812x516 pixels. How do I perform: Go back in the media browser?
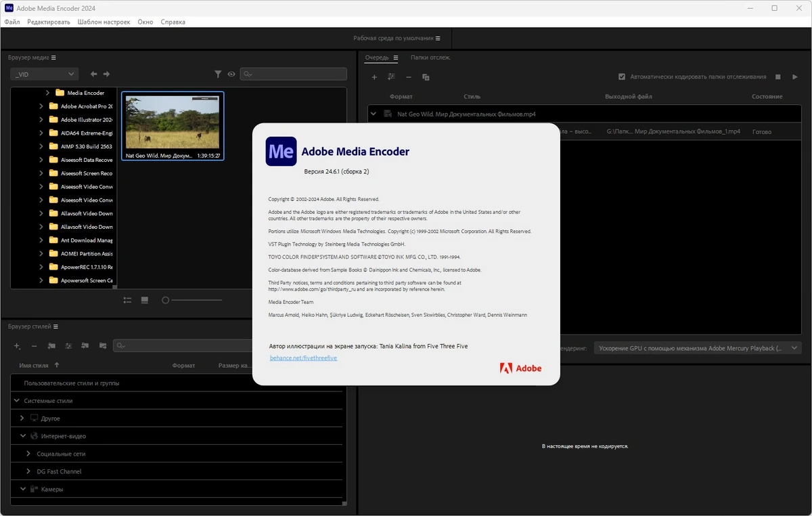(94, 74)
